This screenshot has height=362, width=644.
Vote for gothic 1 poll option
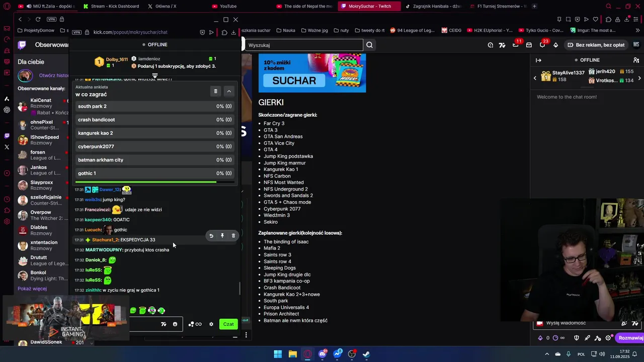(x=154, y=173)
